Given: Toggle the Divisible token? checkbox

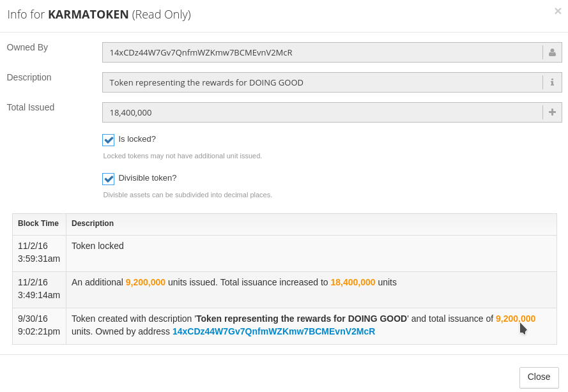Looking at the screenshot, I should tap(109, 179).
